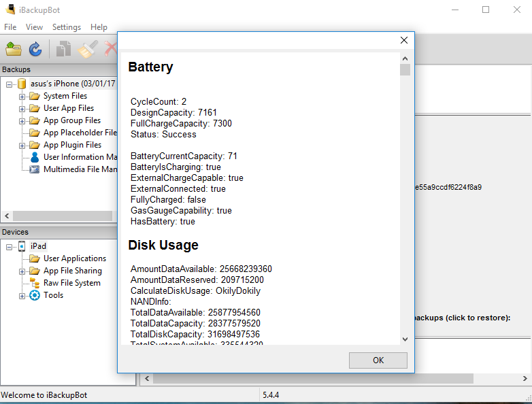Maximize the iBackupBot window

click(486, 10)
